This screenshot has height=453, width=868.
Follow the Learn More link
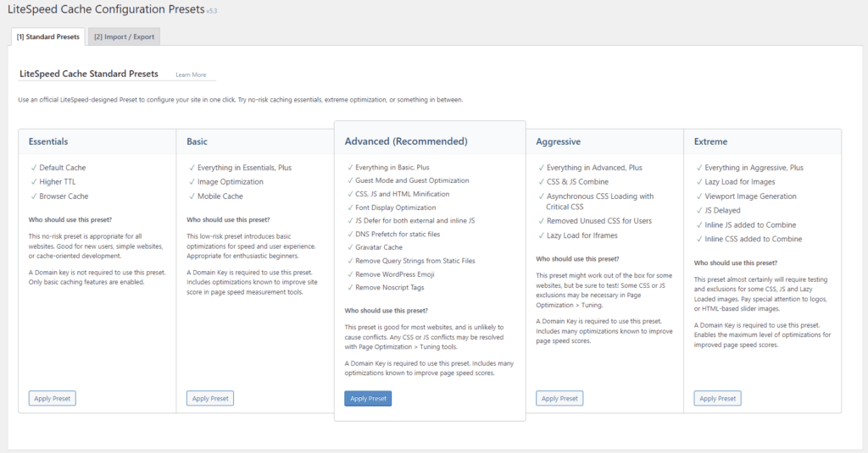point(191,75)
